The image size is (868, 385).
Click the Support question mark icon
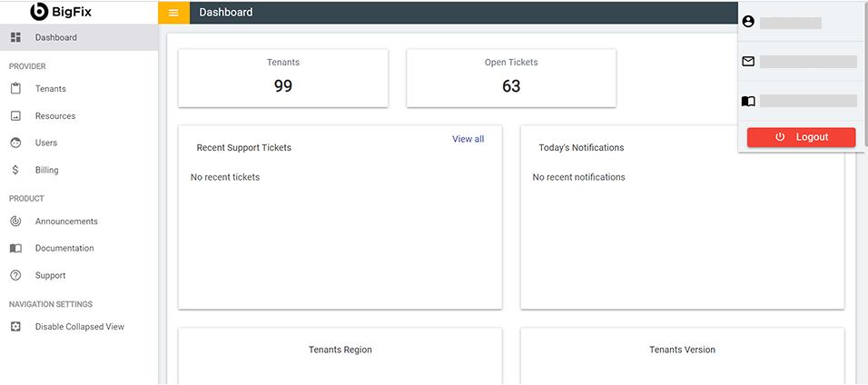click(15, 275)
